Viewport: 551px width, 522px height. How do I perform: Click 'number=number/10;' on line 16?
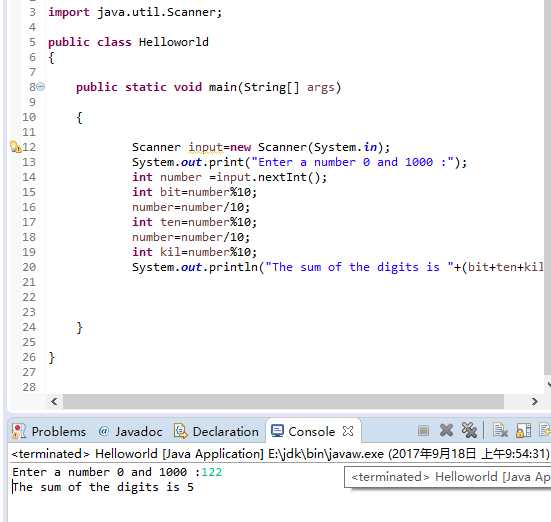tap(191, 207)
